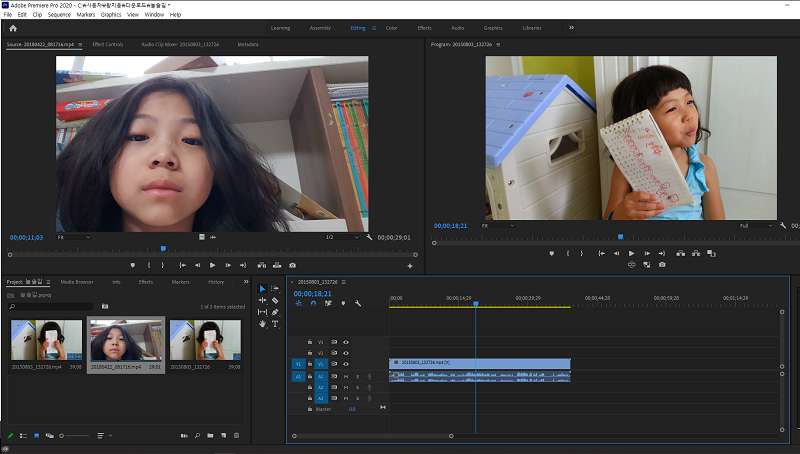Mute audio track A1
Screen dimensions: 800x454
coord(346,376)
